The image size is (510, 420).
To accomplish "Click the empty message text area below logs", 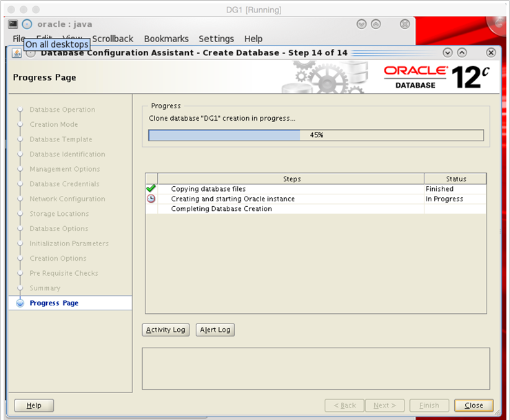I will pyautogui.click(x=316, y=368).
